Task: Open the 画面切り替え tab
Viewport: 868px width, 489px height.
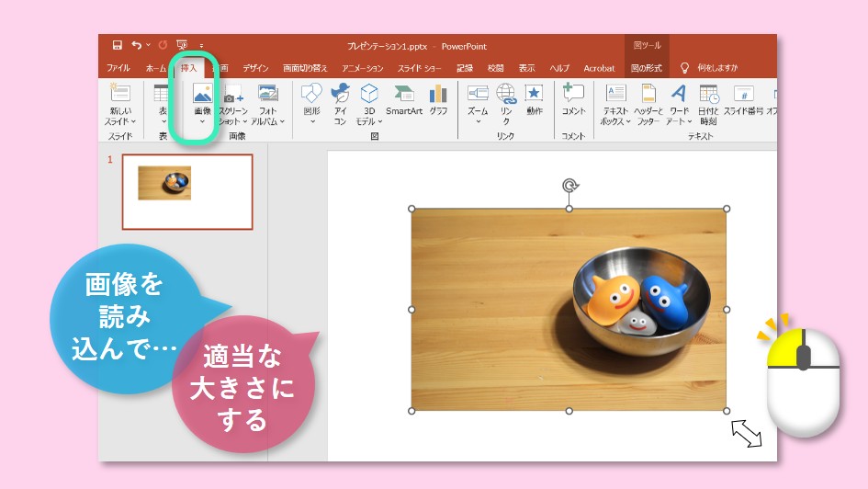Action: pyautogui.click(x=305, y=68)
